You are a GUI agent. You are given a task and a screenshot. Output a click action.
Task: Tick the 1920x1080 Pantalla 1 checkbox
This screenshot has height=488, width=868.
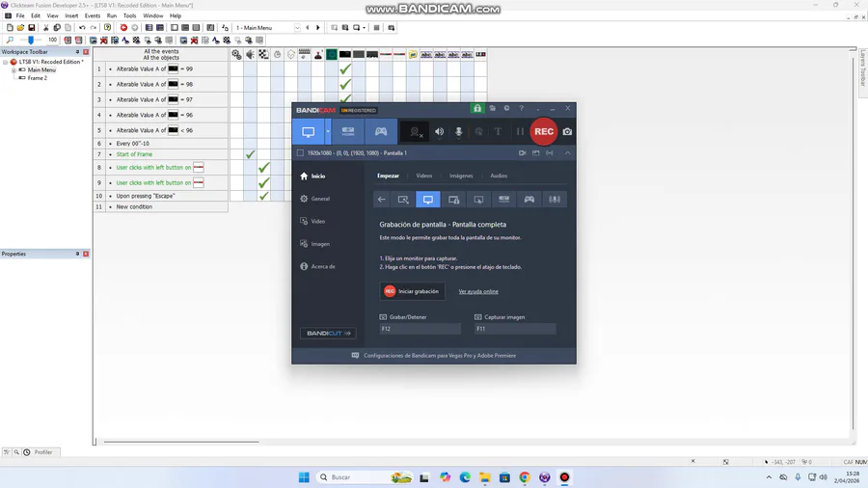pyautogui.click(x=300, y=152)
